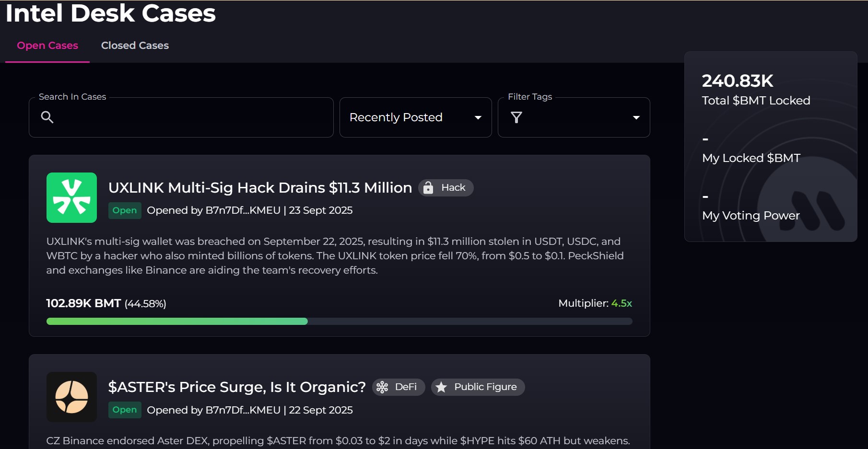Viewport: 868px width, 449px height.
Task: Click the Aster logo icon
Action: pos(71,397)
